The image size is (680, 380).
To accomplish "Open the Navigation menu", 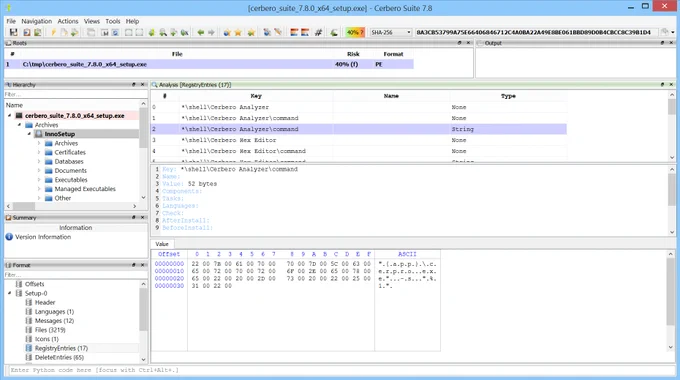I will [x=36, y=21].
